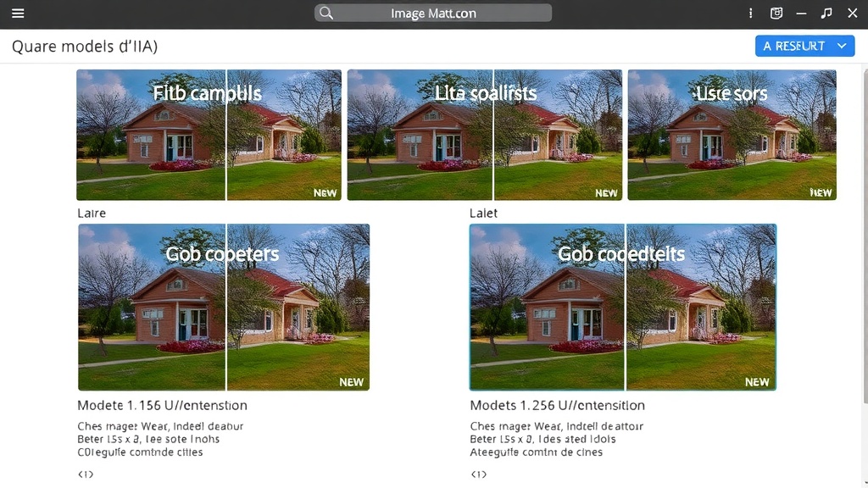
Task: Select the Fitb campbils comparison thumbnail
Action: point(209,135)
